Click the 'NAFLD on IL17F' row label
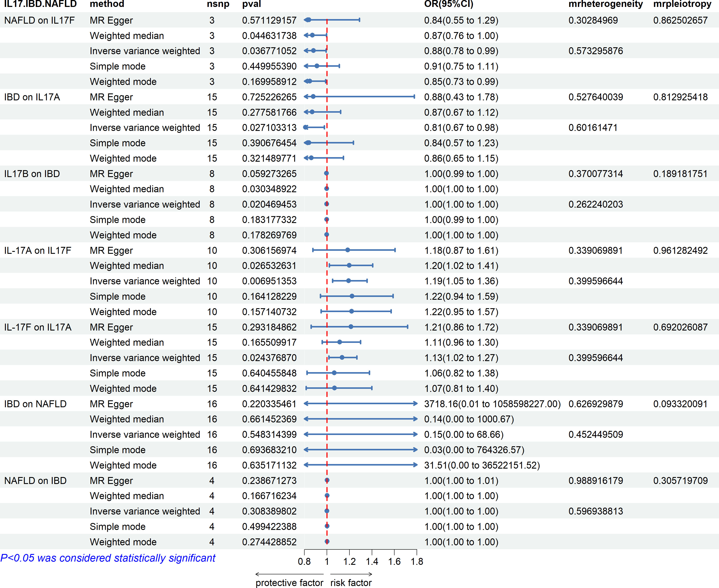 (x=39, y=20)
